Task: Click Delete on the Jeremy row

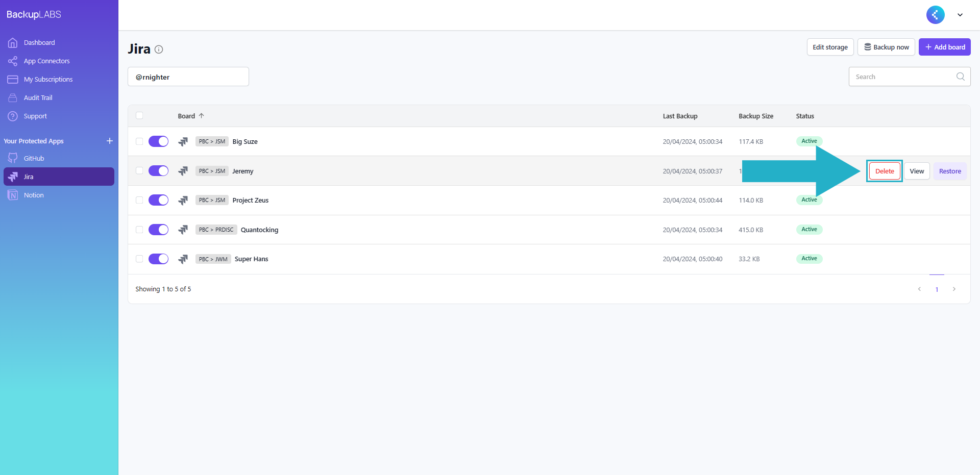Action: point(885,171)
